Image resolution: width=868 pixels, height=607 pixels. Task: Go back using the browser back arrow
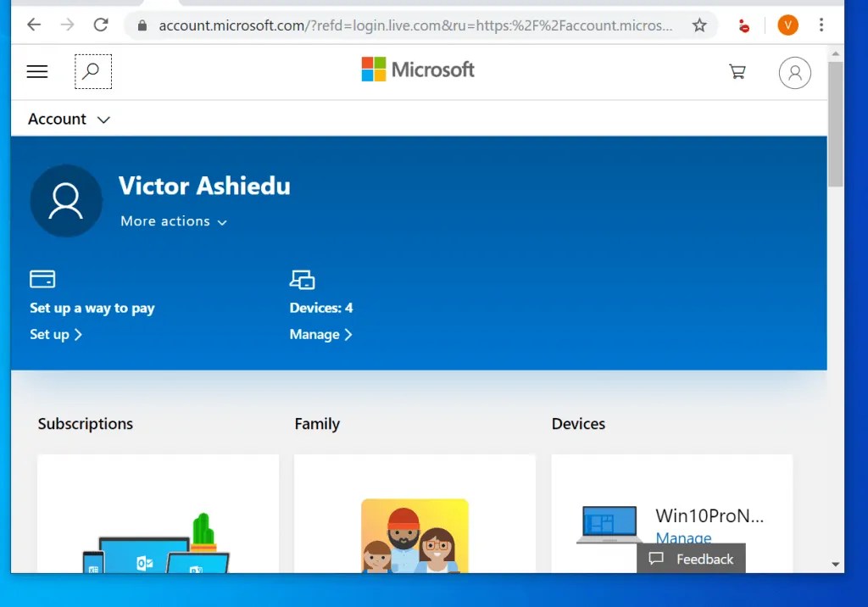[32, 25]
